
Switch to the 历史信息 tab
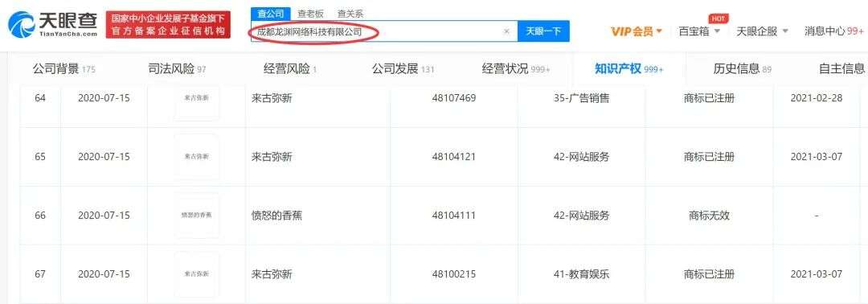click(x=743, y=68)
